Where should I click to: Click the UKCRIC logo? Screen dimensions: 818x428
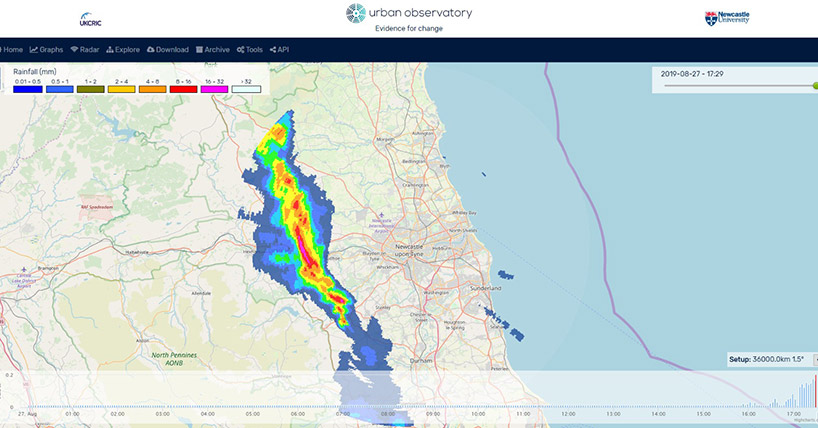click(88, 20)
